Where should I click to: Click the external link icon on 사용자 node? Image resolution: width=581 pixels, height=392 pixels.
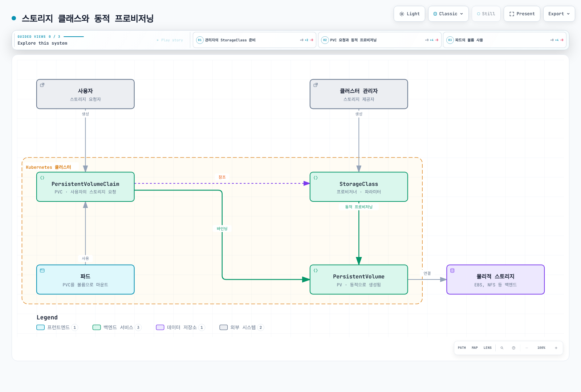pyautogui.click(x=42, y=85)
